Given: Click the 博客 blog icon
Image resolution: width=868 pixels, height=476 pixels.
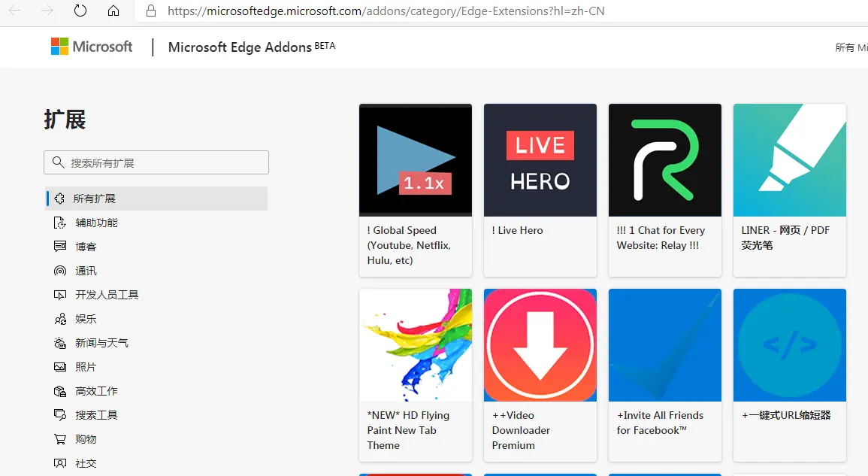Looking at the screenshot, I should (x=60, y=247).
